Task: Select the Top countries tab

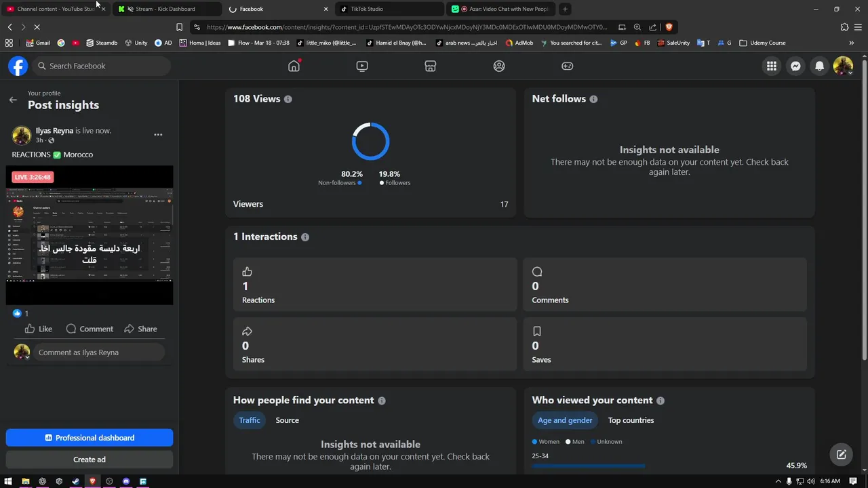Action: click(631, 420)
